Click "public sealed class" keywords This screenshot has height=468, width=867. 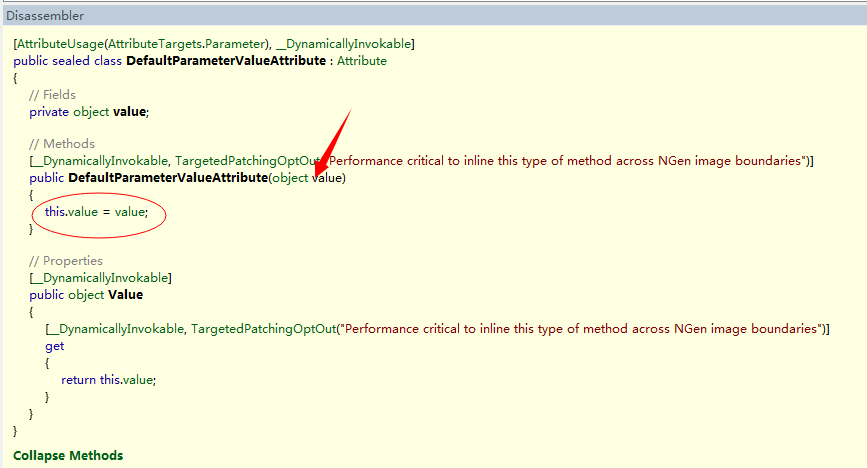pos(67,61)
